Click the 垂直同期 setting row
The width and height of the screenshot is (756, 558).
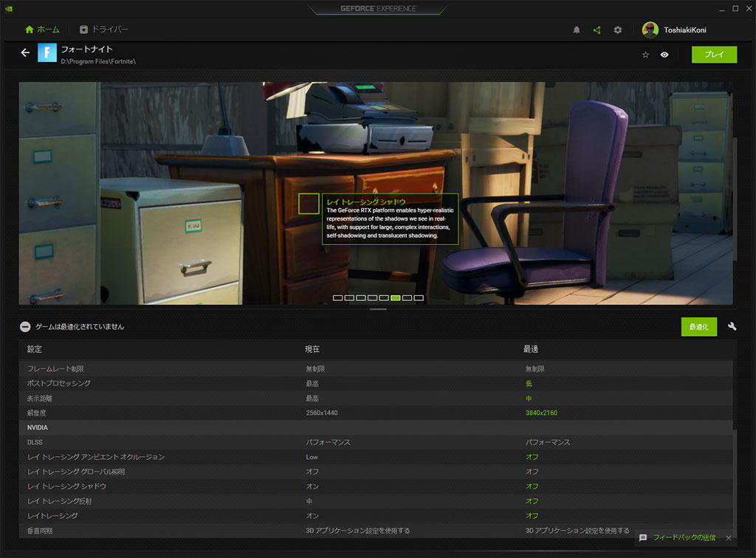click(376, 531)
